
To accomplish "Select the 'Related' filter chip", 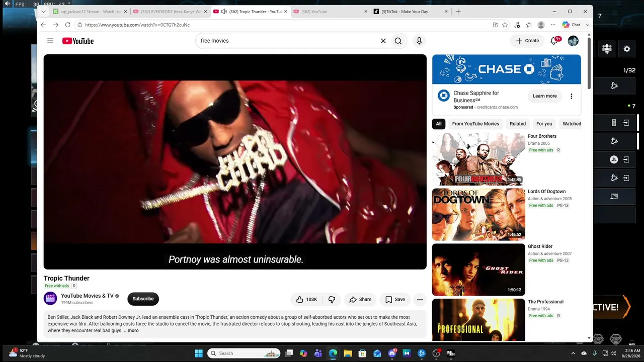I will pos(518,124).
